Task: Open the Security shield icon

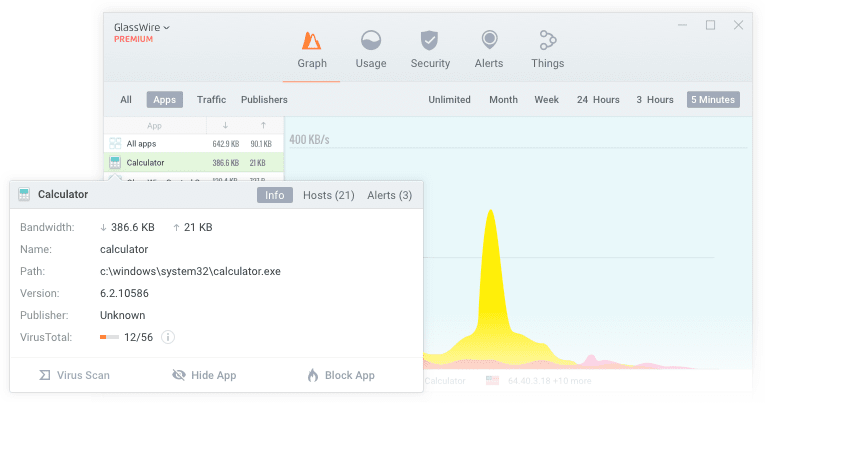Action: point(430,41)
